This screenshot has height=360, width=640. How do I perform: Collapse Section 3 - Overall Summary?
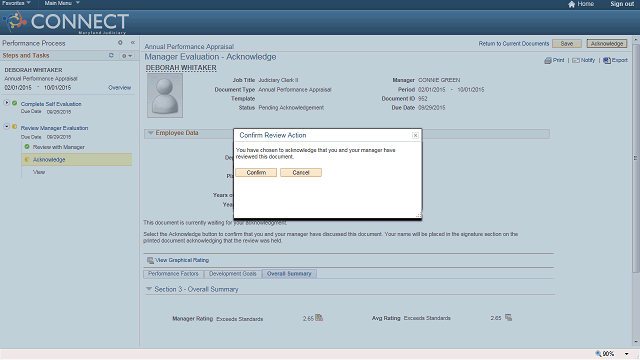click(149, 289)
